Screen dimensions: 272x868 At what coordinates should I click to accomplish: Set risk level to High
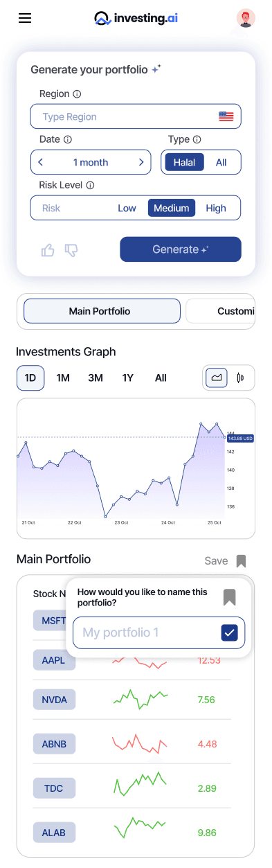(216, 208)
